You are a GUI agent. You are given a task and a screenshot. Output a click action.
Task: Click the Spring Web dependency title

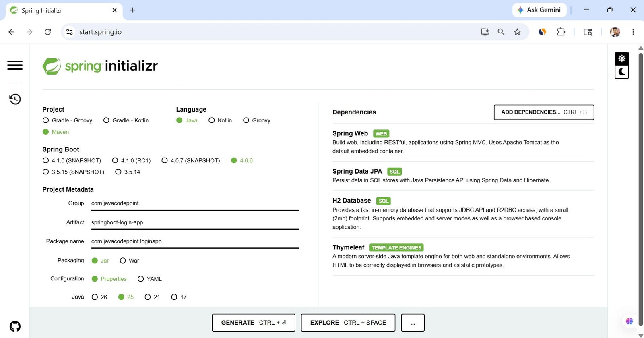(350, 133)
